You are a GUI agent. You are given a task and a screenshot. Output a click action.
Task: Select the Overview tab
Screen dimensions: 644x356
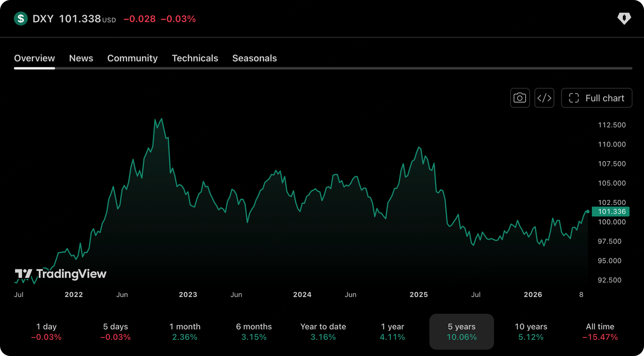(x=34, y=58)
